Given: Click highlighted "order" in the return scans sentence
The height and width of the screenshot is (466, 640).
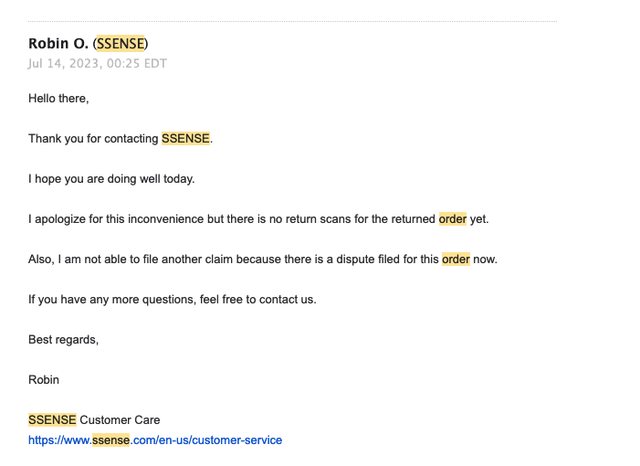Looking at the screenshot, I should [x=452, y=219].
